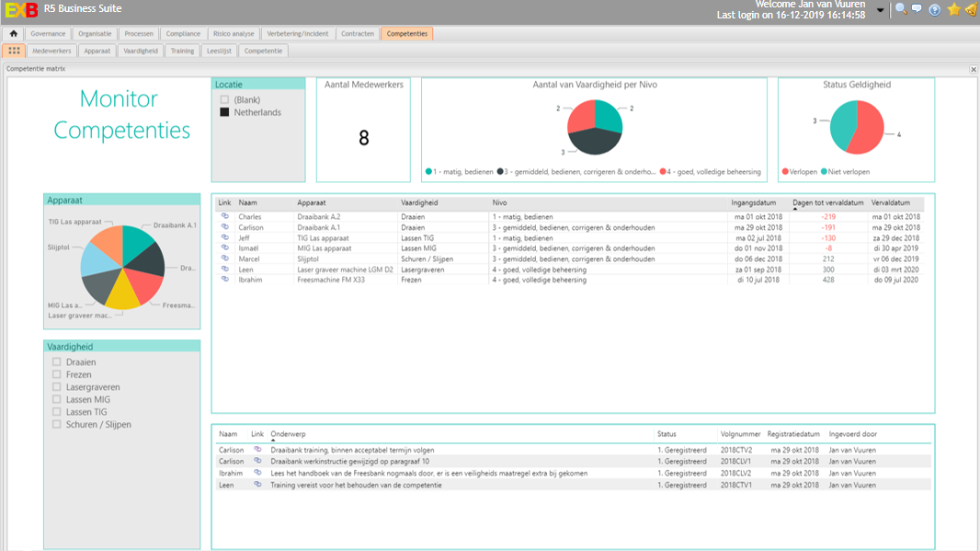Open the link icon in Charles' row
The width and height of the screenshot is (980, 551).
[x=225, y=216]
